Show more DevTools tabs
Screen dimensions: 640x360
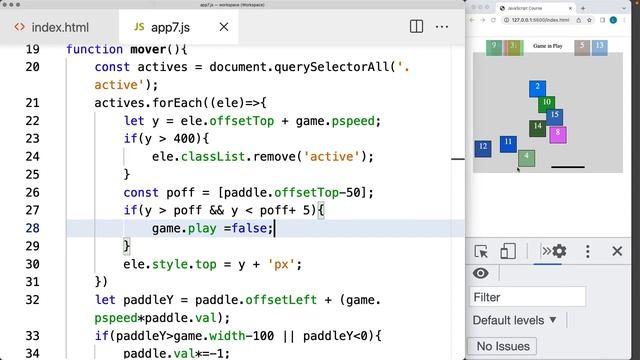click(546, 251)
